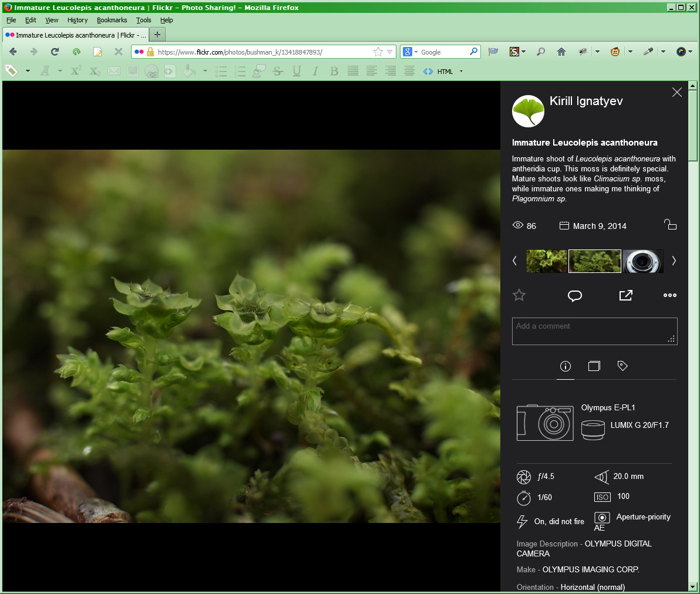This screenshot has height=594, width=700.
Task: Share this photo
Action: click(x=626, y=295)
